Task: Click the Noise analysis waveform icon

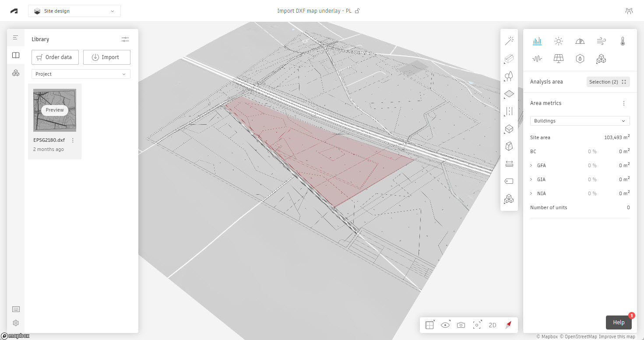Action: (537, 59)
